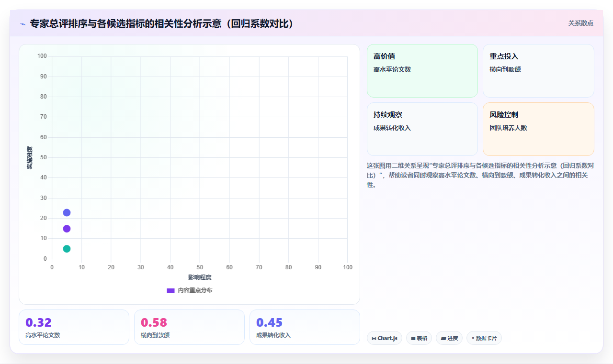Viewport: 613px width, 364px height.
Task: Click the 0.32 高水平论文数 stat card
Action: click(74, 327)
